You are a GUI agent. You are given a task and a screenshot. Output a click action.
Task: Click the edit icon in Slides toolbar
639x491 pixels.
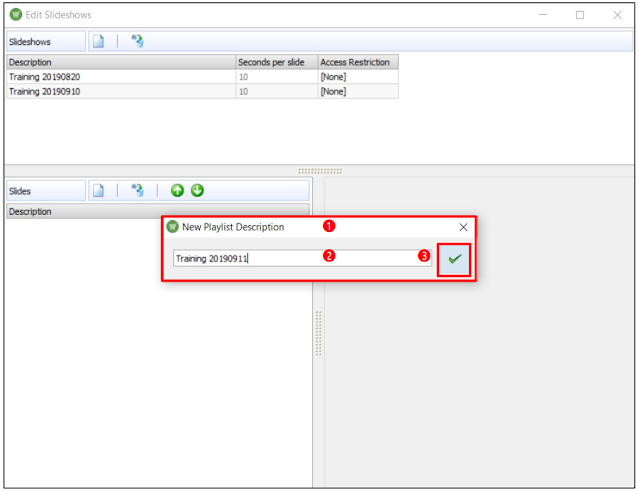(137, 190)
